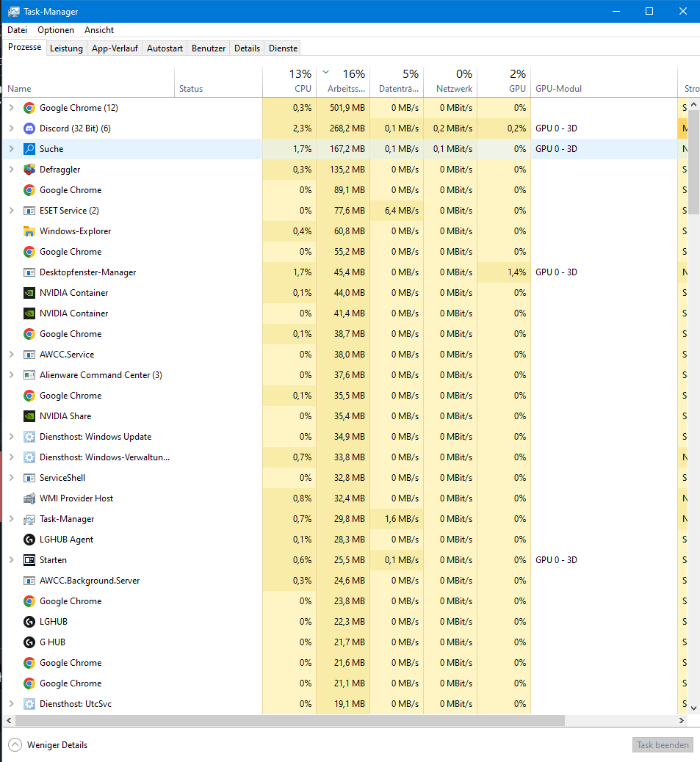The image size is (700, 762).
Task: Click the scroll-right arrow at the bottom
Action: [x=682, y=720]
